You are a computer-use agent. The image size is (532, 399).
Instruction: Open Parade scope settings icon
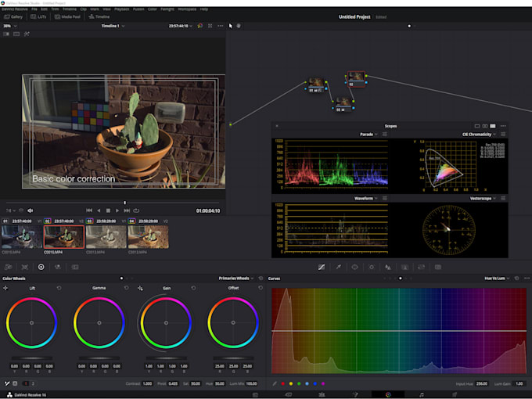click(x=385, y=135)
